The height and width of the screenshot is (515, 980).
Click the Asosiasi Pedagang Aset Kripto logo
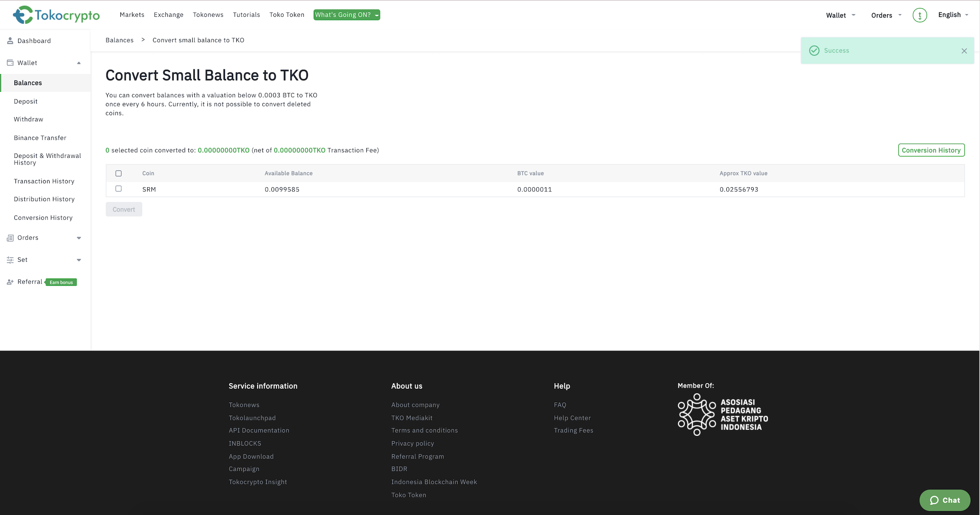(x=723, y=414)
